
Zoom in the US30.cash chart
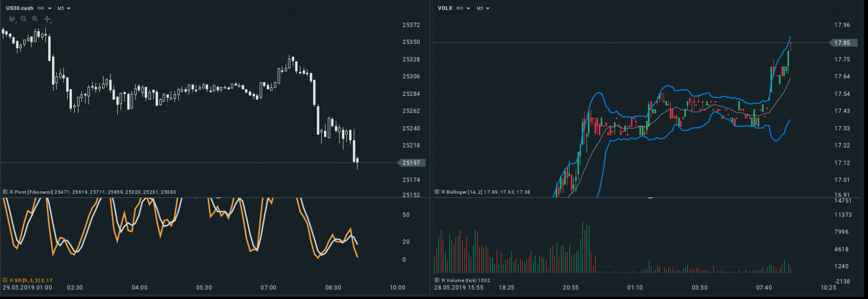(x=35, y=19)
